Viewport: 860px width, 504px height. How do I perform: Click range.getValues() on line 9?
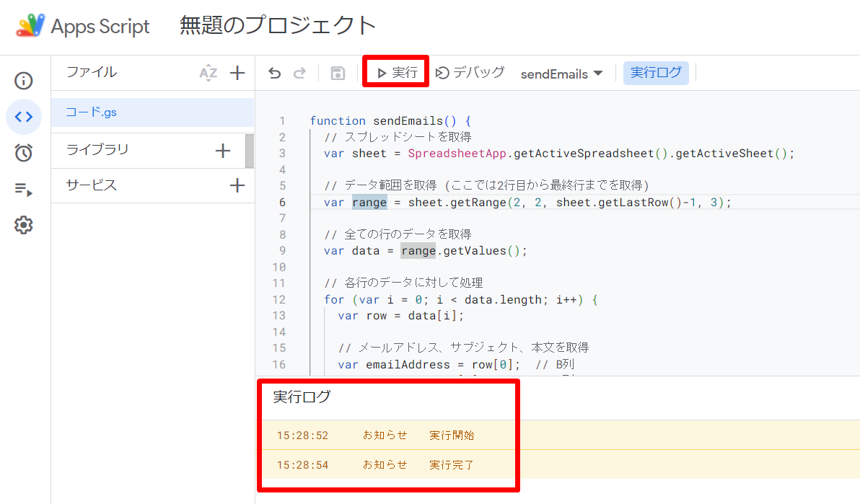click(x=463, y=251)
